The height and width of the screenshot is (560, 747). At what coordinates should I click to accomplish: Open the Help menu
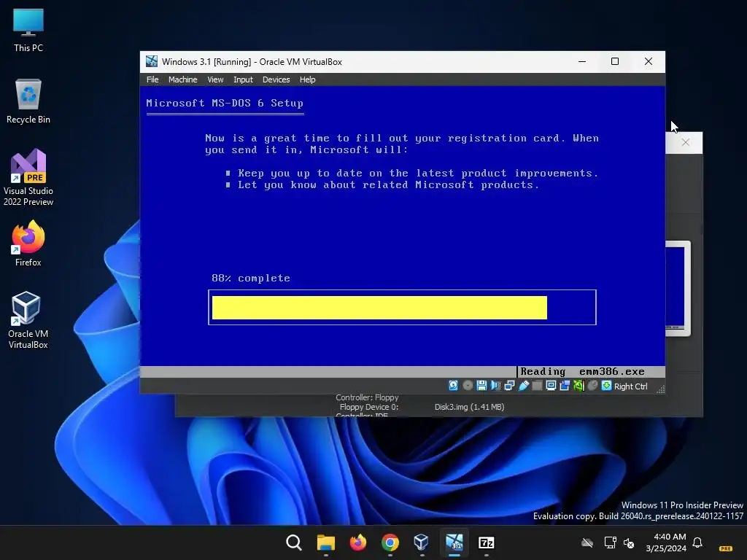(307, 79)
